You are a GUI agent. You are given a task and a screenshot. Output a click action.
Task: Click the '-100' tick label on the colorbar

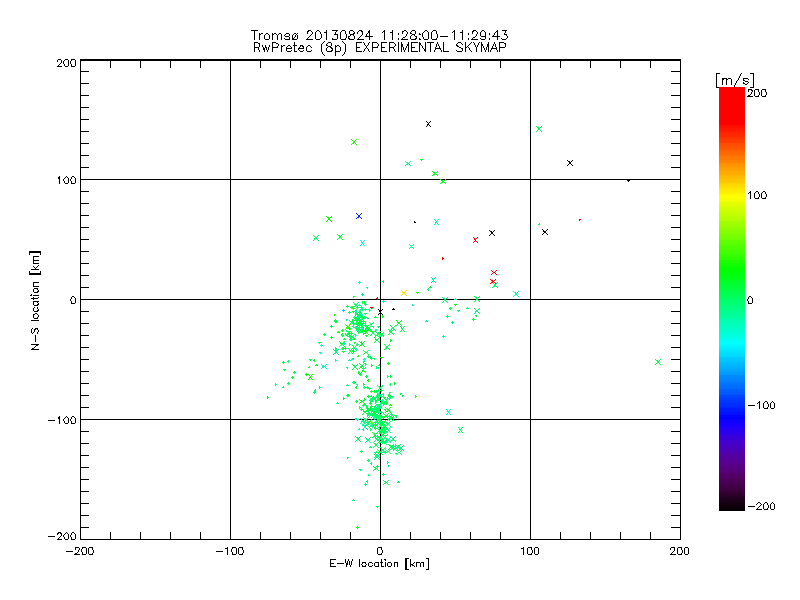[761, 405]
